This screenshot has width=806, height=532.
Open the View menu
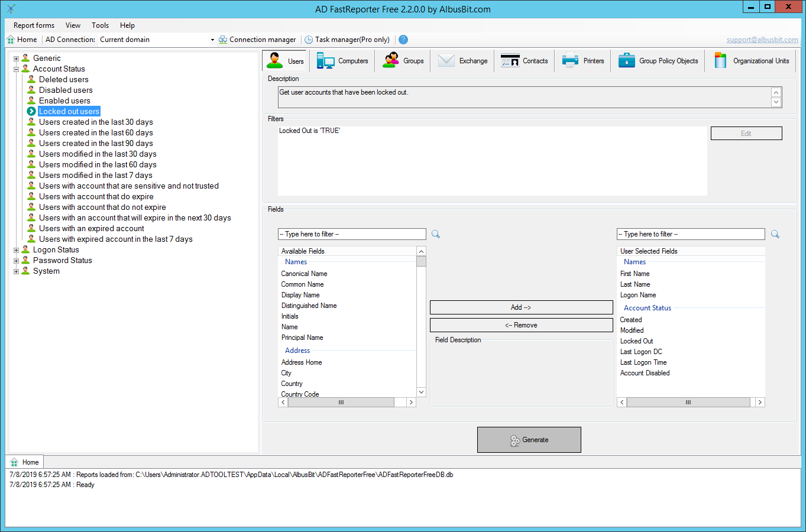(73, 25)
